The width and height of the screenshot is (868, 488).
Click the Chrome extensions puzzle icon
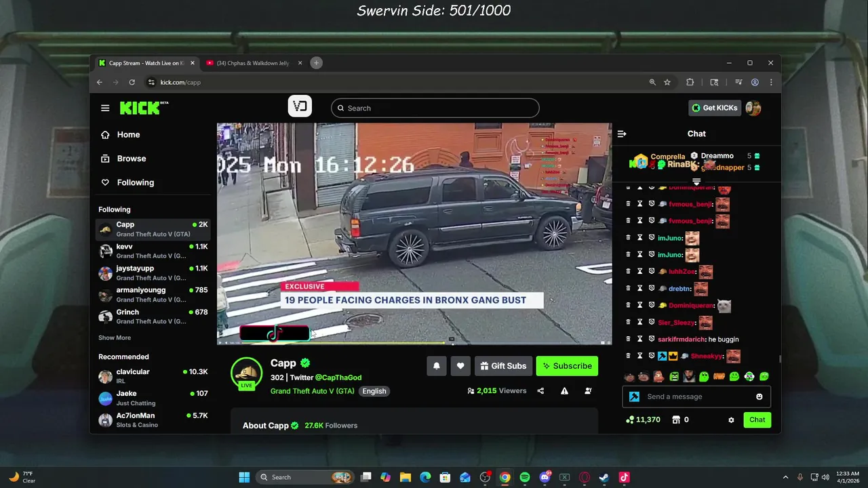(690, 82)
